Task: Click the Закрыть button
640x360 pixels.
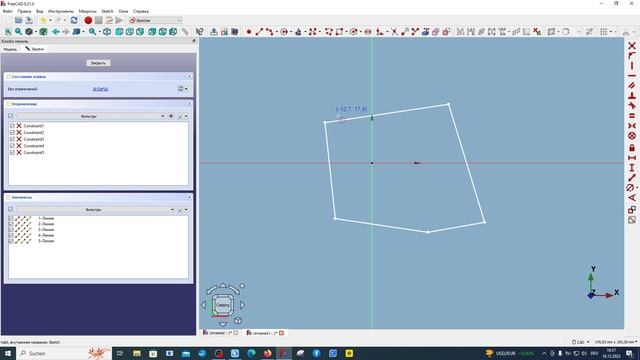Action: pyautogui.click(x=98, y=63)
